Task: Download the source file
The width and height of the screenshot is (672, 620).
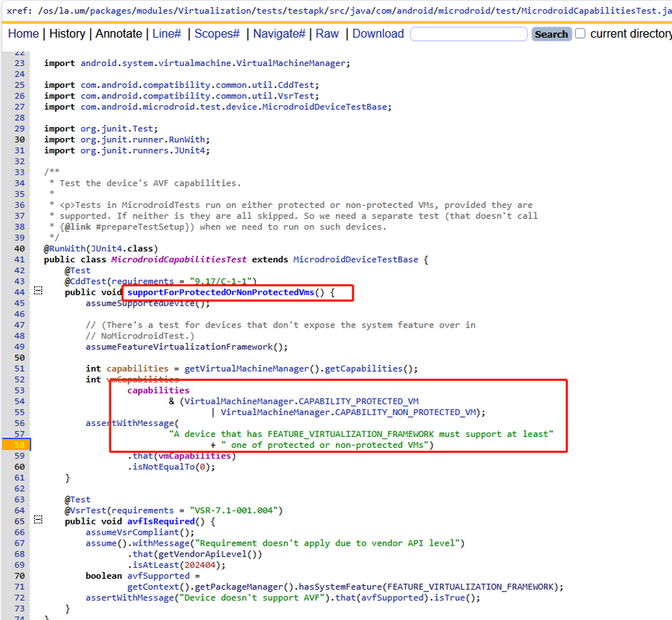Action: coord(378,34)
